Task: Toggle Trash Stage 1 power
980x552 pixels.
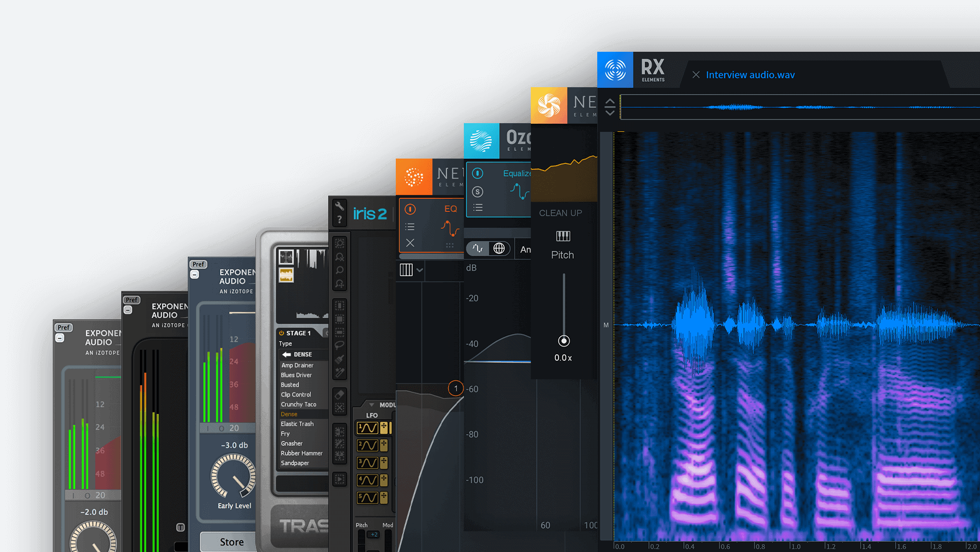Action: pos(281,333)
